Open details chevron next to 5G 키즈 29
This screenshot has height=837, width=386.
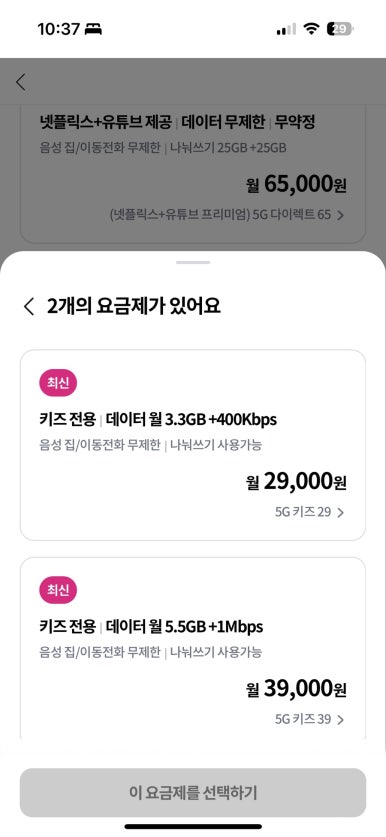tap(341, 513)
